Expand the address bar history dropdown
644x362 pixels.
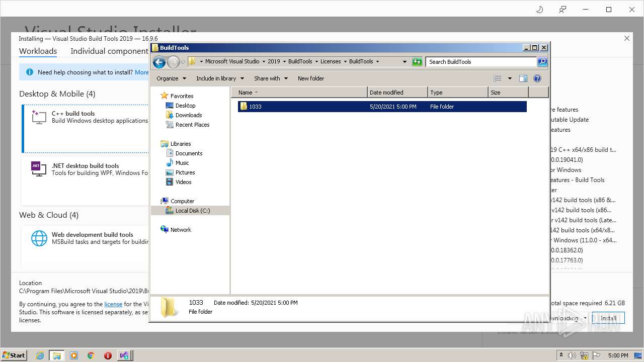click(405, 62)
